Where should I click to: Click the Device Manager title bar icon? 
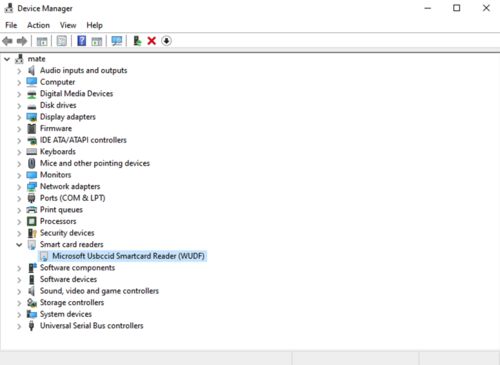[x=9, y=8]
